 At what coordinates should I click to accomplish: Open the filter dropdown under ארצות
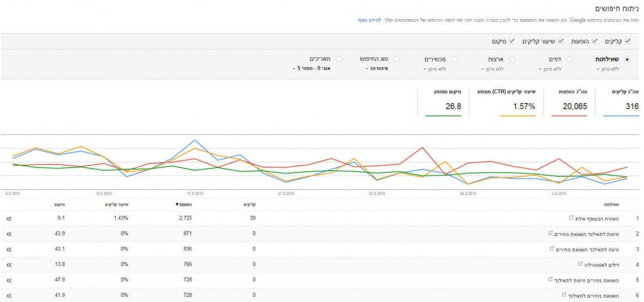click(492, 69)
